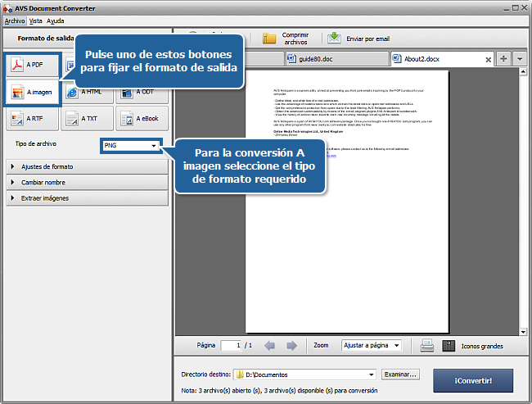Select the A eBook output format
This screenshot has height=404, width=532.
pos(142,119)
